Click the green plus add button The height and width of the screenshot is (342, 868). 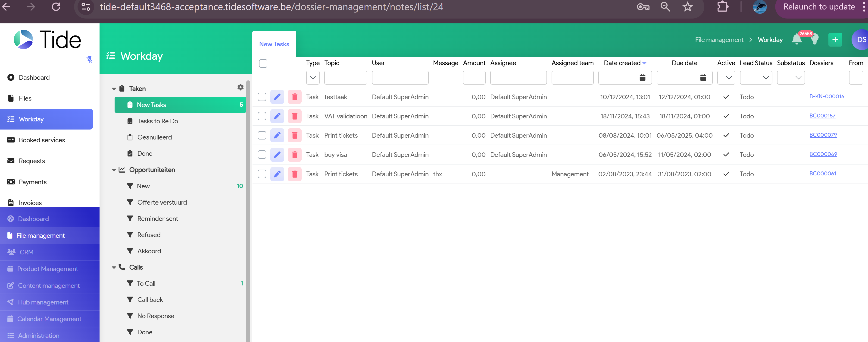[x=835, y=40]
